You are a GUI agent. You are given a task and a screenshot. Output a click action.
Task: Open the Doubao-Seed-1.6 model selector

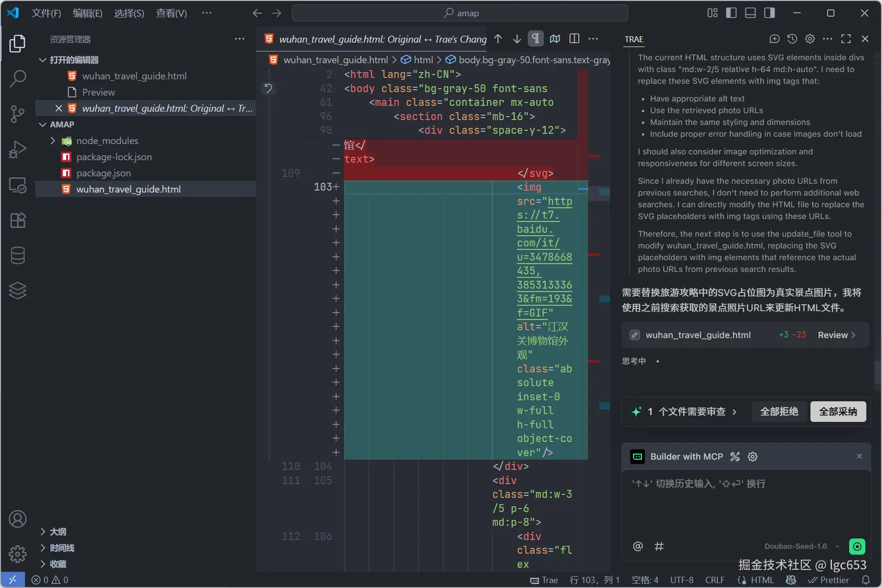coord(802,546)
